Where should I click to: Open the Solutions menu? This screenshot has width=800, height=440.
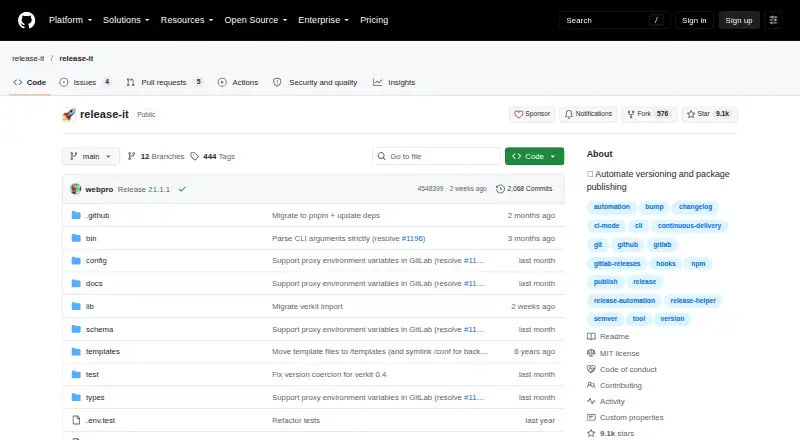pos(126,20)
